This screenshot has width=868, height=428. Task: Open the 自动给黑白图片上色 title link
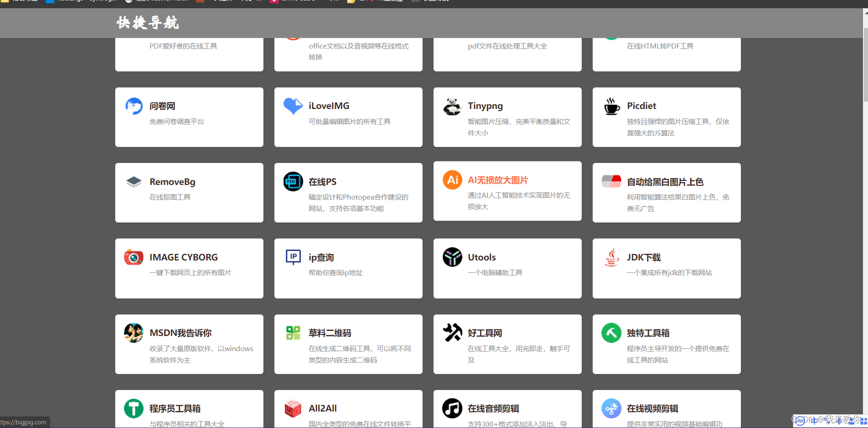point(665,182)
